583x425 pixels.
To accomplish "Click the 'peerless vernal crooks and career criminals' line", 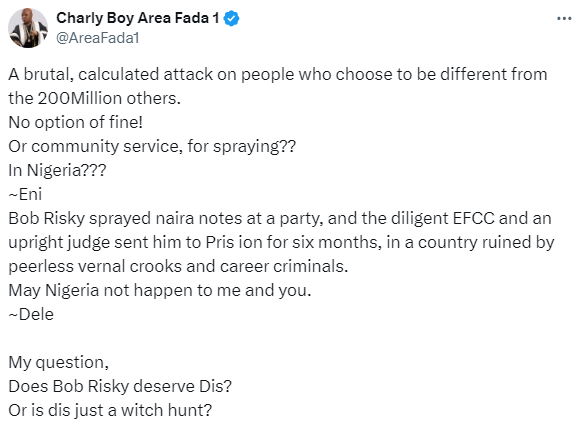I will [178, 267].
